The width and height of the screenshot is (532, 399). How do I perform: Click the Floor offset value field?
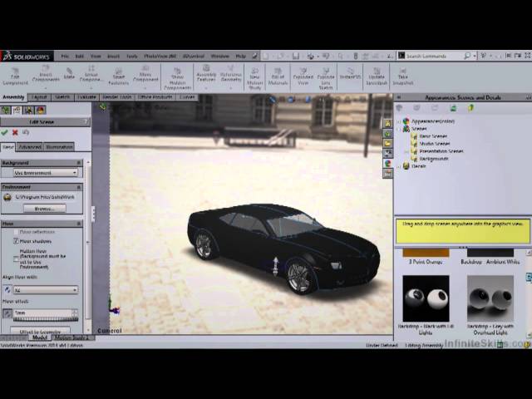click(x=42, y=313)
